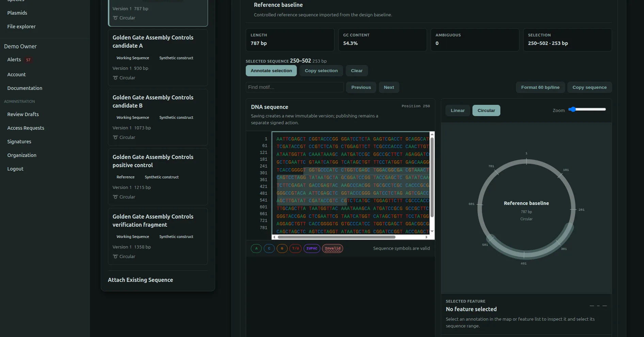Click Alerts count badge 57
This screenshot has height=337, width=644.
coord(28,60)
